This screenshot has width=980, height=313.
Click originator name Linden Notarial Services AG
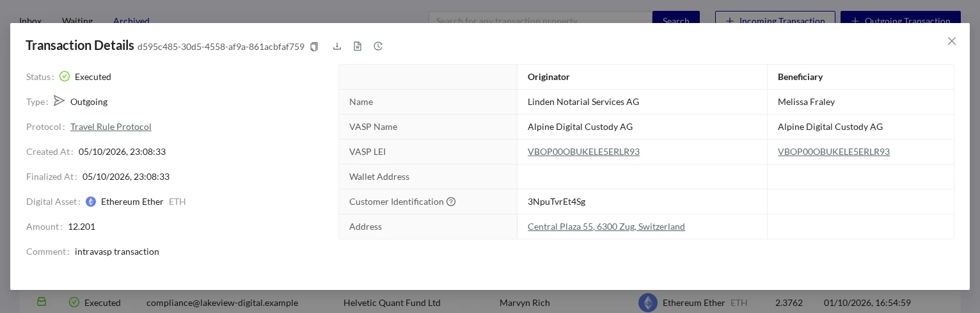(583, 102)
